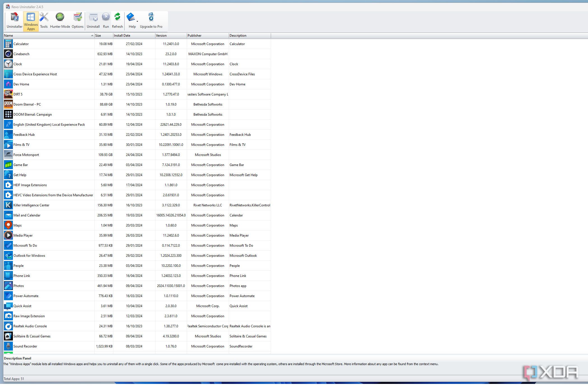Screen dimensions: 588x392
Task: Select Mail and Calendar icon
Action: click(x=8, y=215)
